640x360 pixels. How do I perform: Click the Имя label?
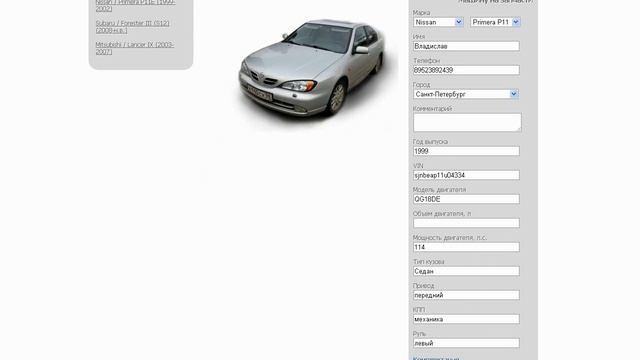419,37
